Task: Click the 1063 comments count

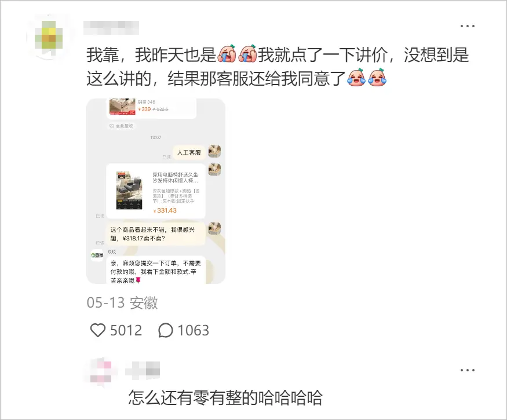Action: point(194,330)
